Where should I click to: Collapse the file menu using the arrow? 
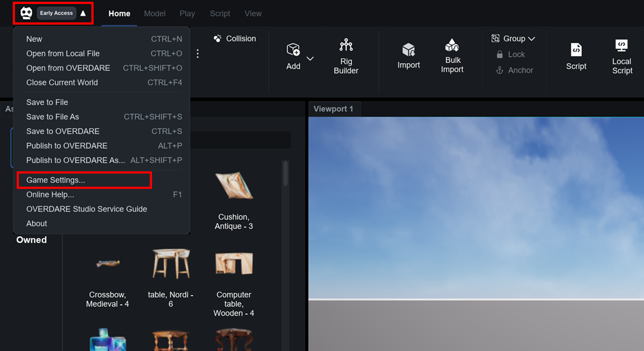[x=83, y=13]
